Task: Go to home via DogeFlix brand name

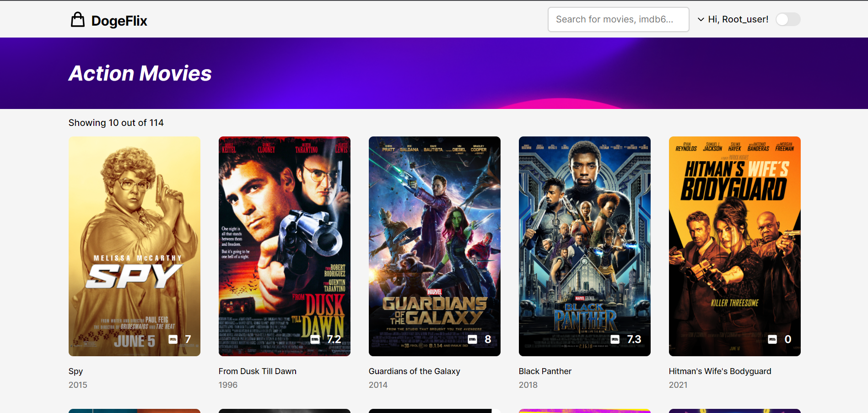Action: (x=119, y=21)
